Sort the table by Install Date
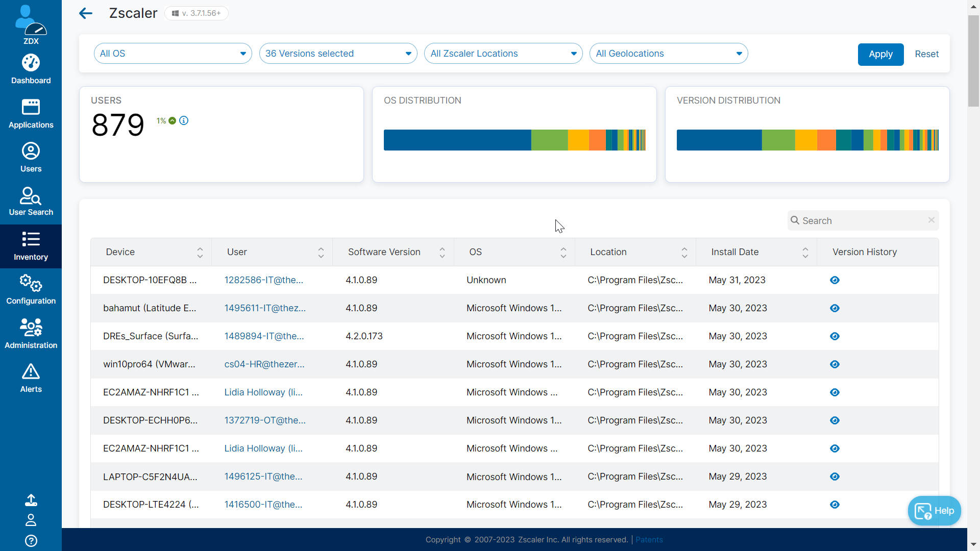The image size is (980, 551). (x=805, y=252)
